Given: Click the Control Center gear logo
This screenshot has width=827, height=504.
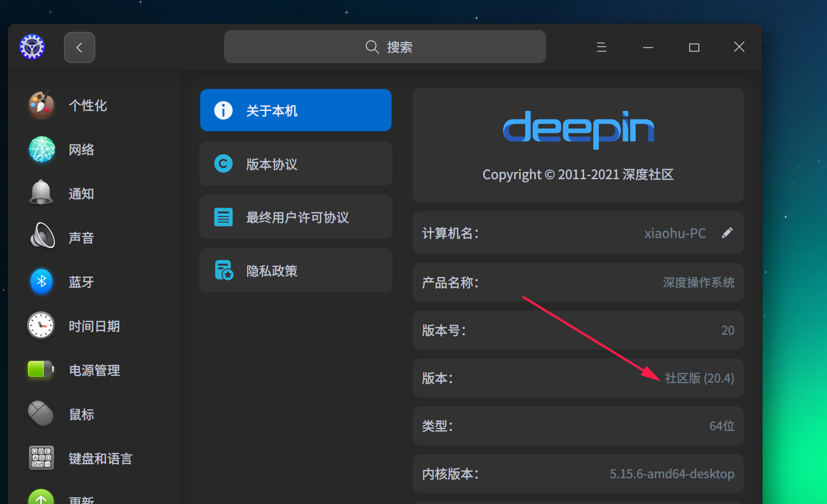Looking at the screenshot, I should click(x=32, y=47).
